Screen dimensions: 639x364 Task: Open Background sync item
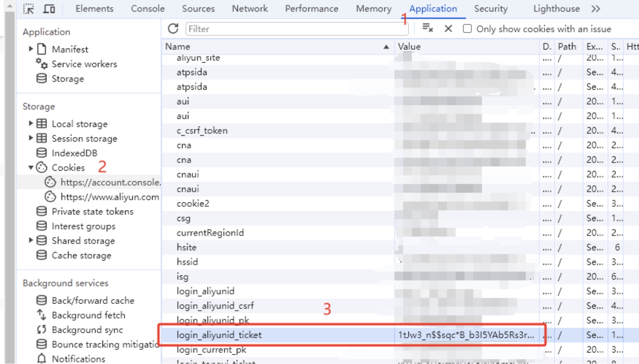(x=87, y=330)
